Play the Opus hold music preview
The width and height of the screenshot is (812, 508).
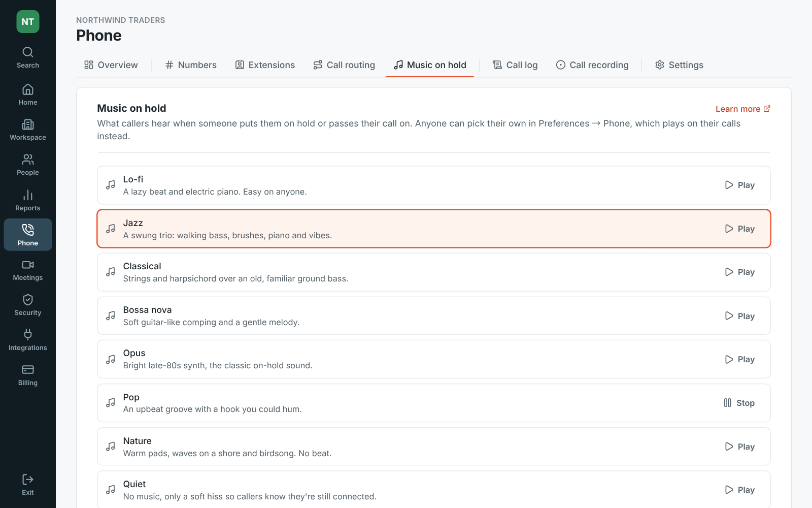click(740, 359)
